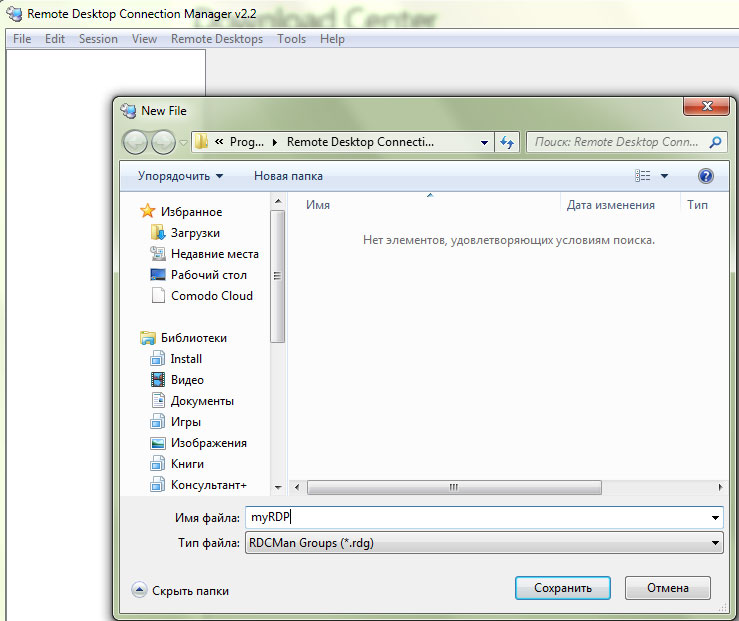Select Remote Desktop Connecti... breadcrumb segment
Image resolution: width=739 pixels, height=621 pixels.
[360, 142]
